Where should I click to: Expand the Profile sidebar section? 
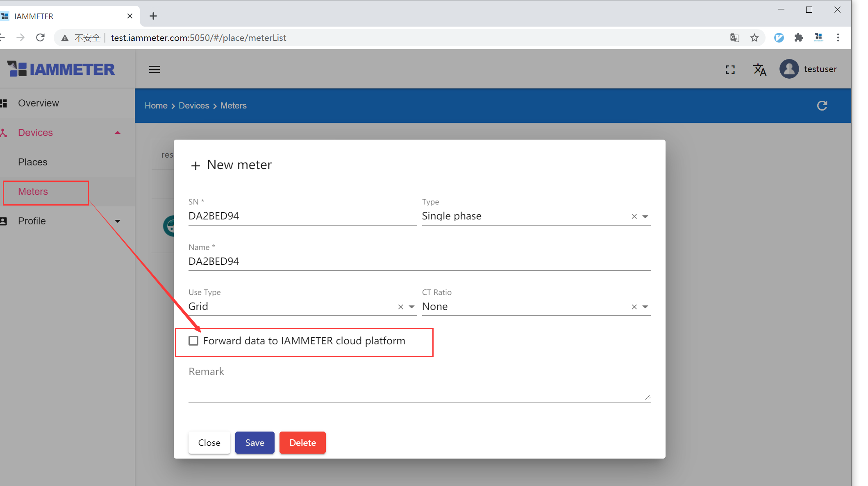pos(118,221)
